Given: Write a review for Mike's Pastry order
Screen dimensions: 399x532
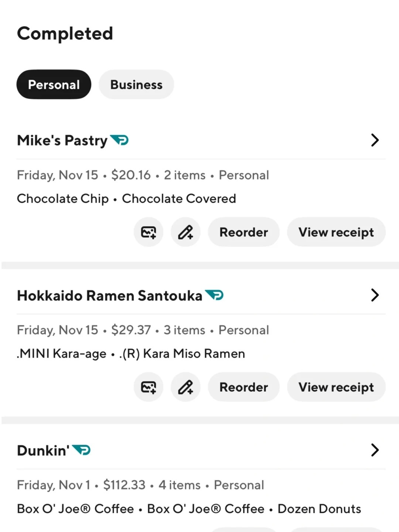Looking at the screenshot, I should tap(185, 232).
